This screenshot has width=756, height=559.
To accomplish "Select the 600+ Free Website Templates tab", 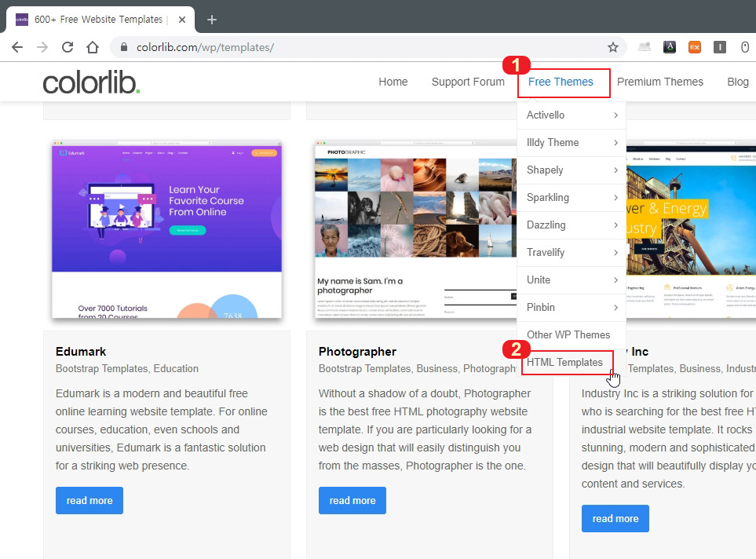I will click(99, 20).
